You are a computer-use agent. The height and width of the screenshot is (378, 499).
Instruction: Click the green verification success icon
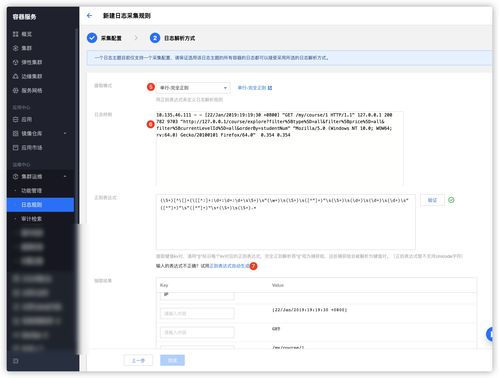coord(451,200)
